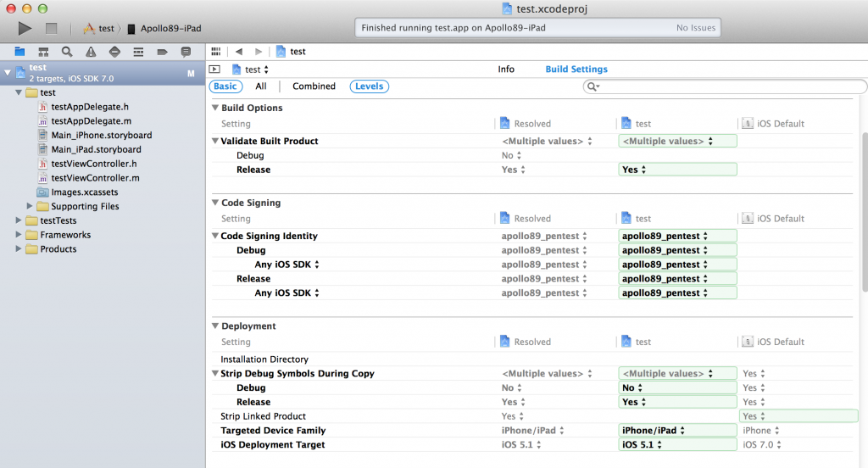
Task: Select the Basic filter
Action: click(225, 86)
